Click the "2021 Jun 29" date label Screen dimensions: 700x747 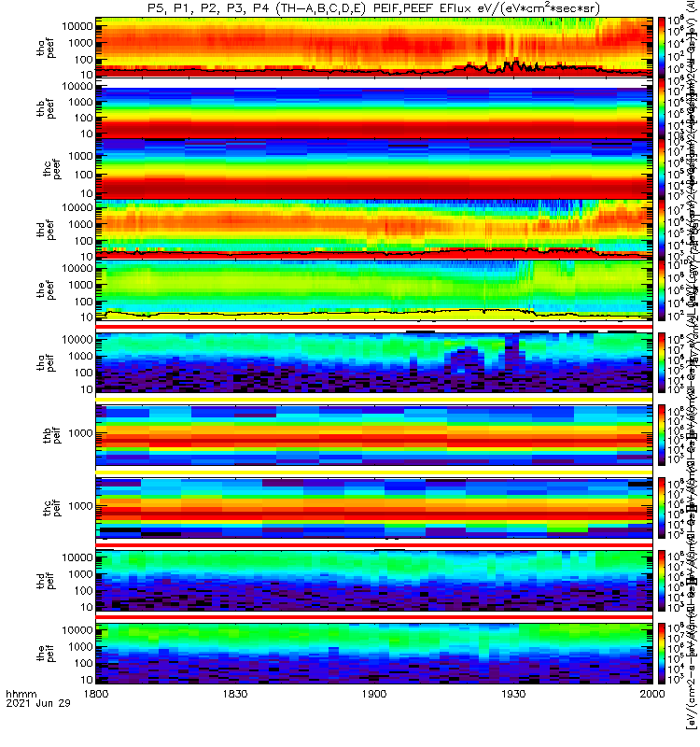[x=38, y=703]
